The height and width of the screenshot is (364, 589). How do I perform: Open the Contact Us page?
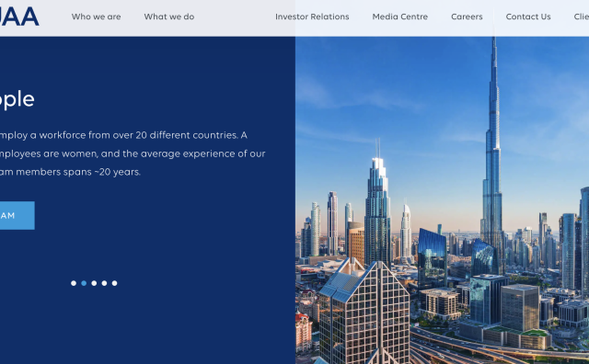click(x=528, y=17)
